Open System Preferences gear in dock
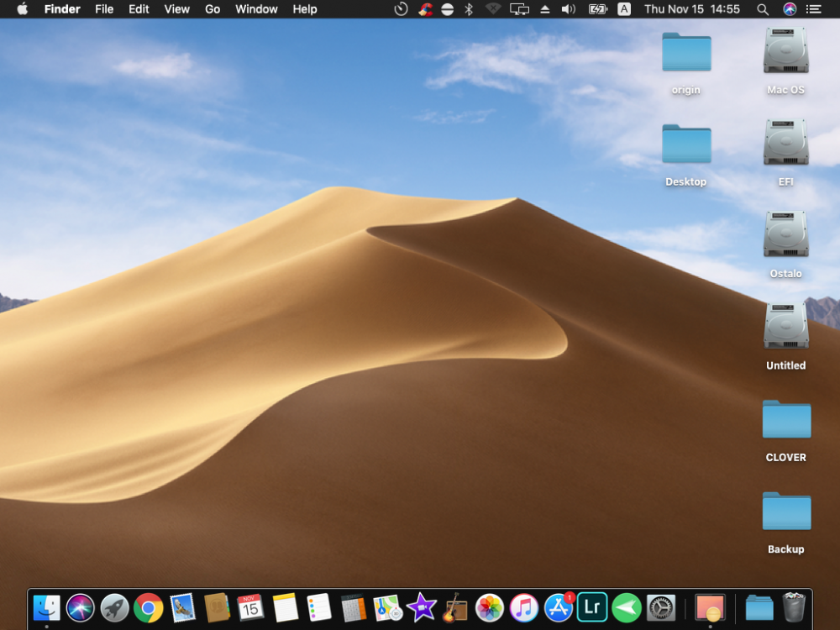Image resolution: width=840 pixels, height=630 pixels. tap(660, 608)
